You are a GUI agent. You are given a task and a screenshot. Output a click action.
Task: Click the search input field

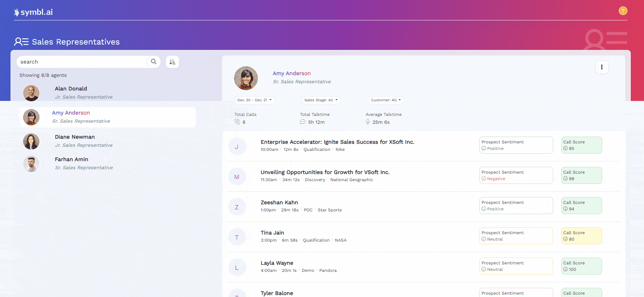[82, 62]
